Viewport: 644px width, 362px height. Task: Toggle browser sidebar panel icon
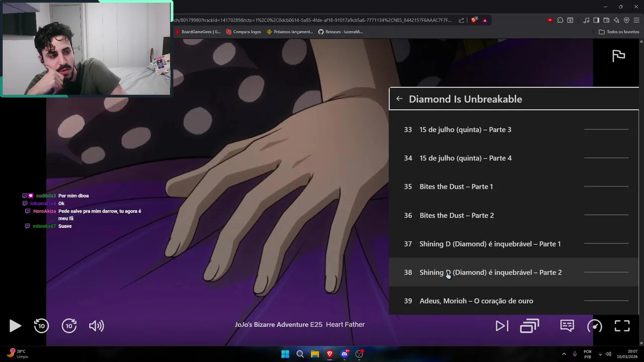coord(596,20)
